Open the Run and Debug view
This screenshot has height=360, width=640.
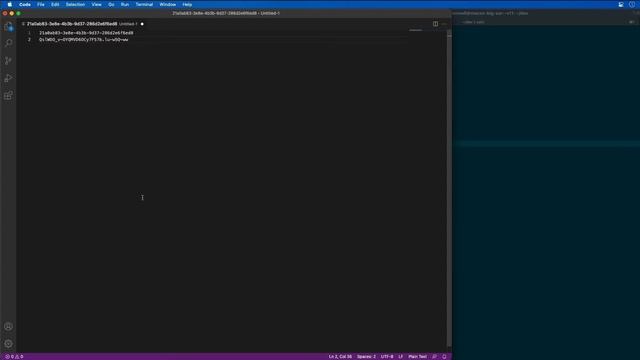[x=8, y=78]
